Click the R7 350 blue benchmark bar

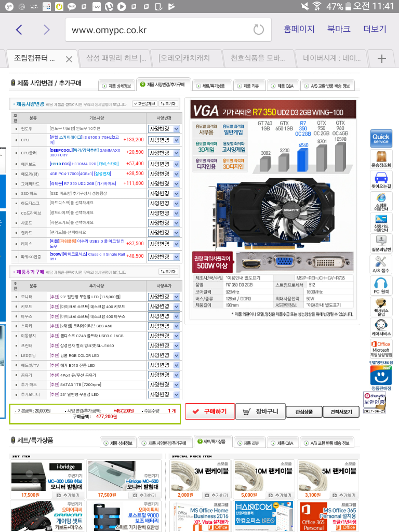click(x=303, y=160)
